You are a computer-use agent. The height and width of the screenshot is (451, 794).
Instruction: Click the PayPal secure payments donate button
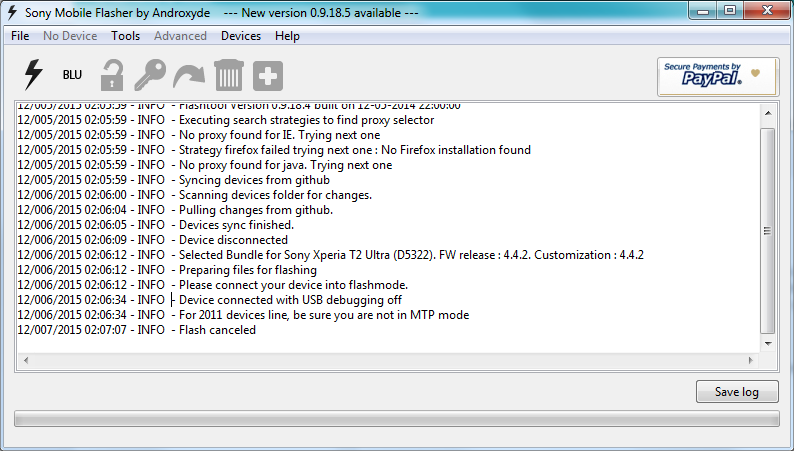(x=718, y=76)
